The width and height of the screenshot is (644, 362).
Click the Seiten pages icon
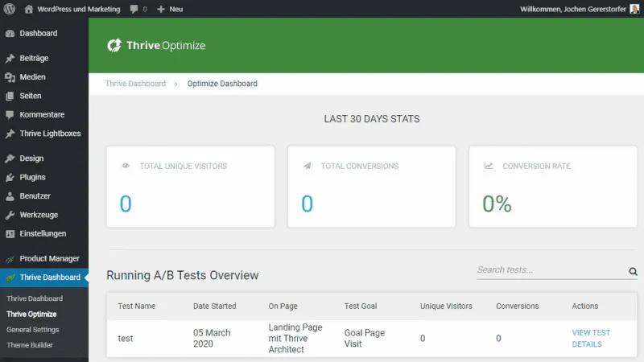10,96
